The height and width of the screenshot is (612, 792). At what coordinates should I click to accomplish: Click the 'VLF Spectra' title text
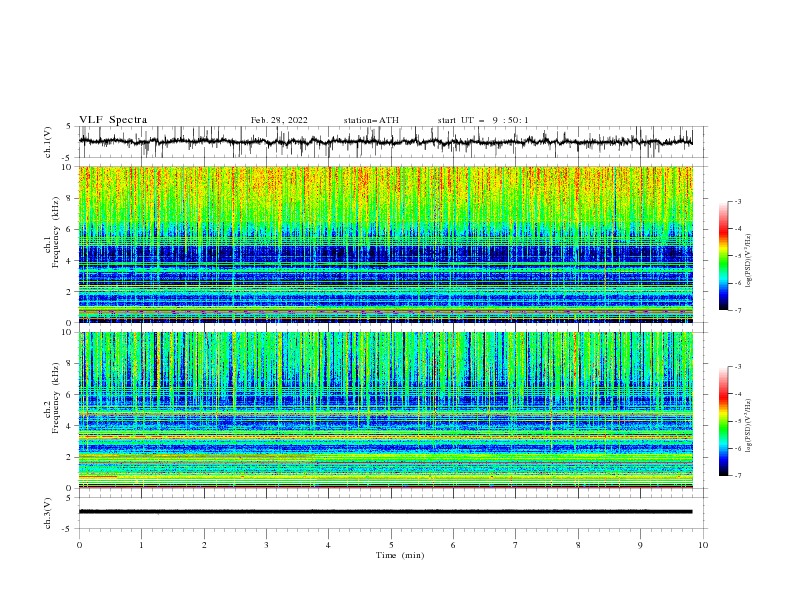(113, 120)
